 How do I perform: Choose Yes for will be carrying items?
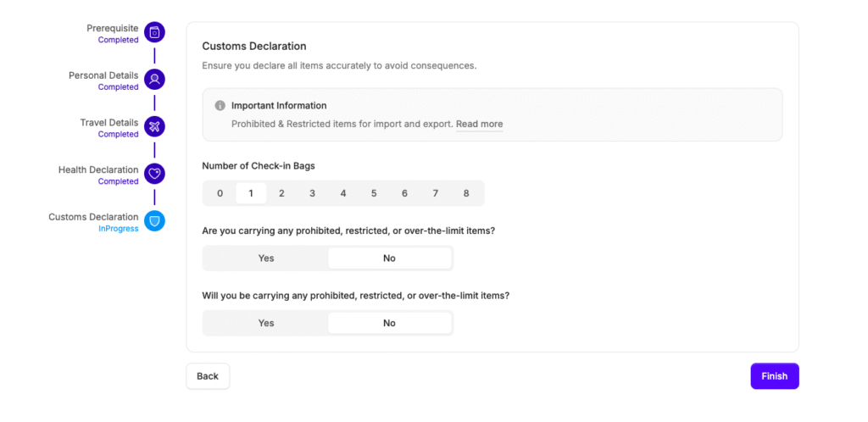(266, 323)
